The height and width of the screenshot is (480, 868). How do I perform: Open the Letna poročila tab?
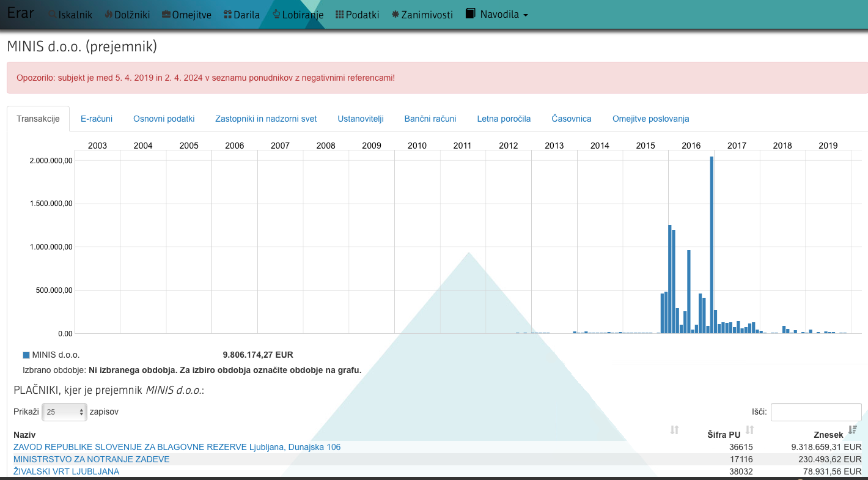504,119
